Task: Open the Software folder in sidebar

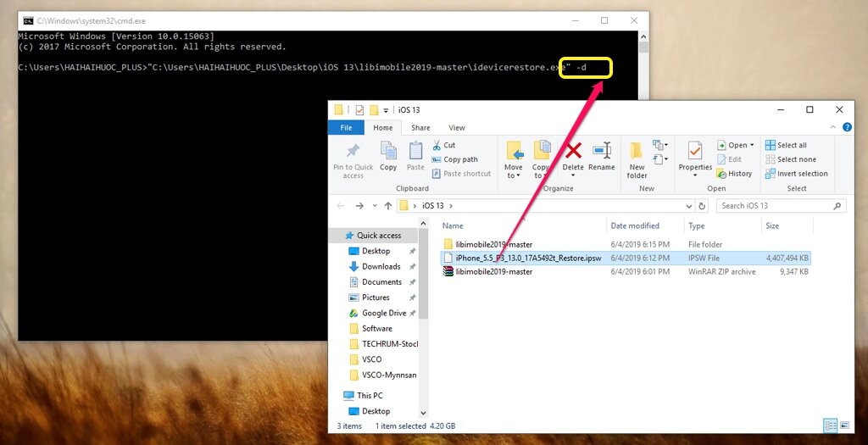Action: [376, 328]
